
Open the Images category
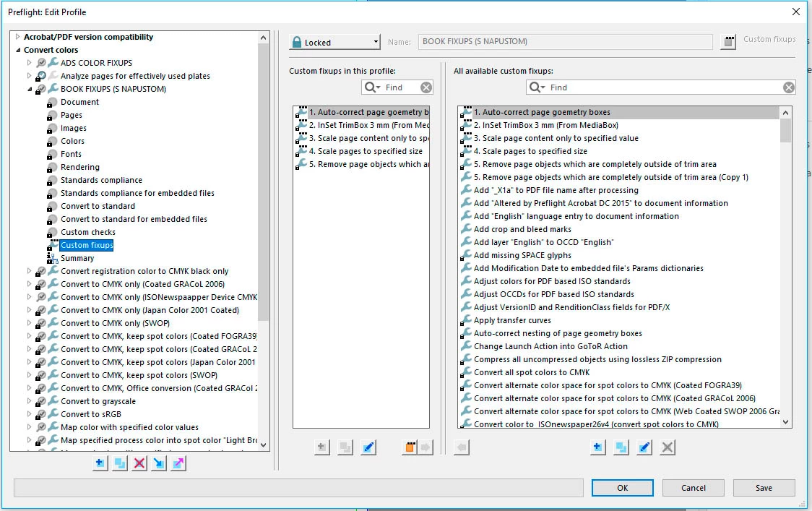pos(74,128)
